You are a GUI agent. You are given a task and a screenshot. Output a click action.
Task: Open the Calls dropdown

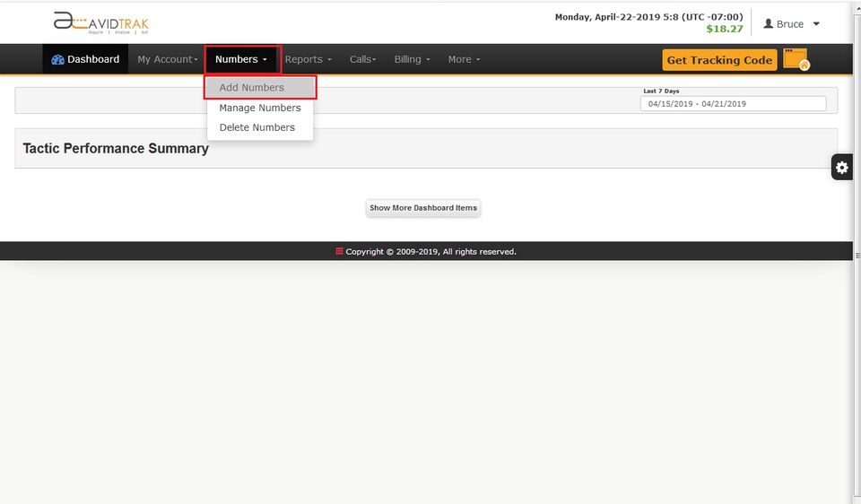point(362,59)
